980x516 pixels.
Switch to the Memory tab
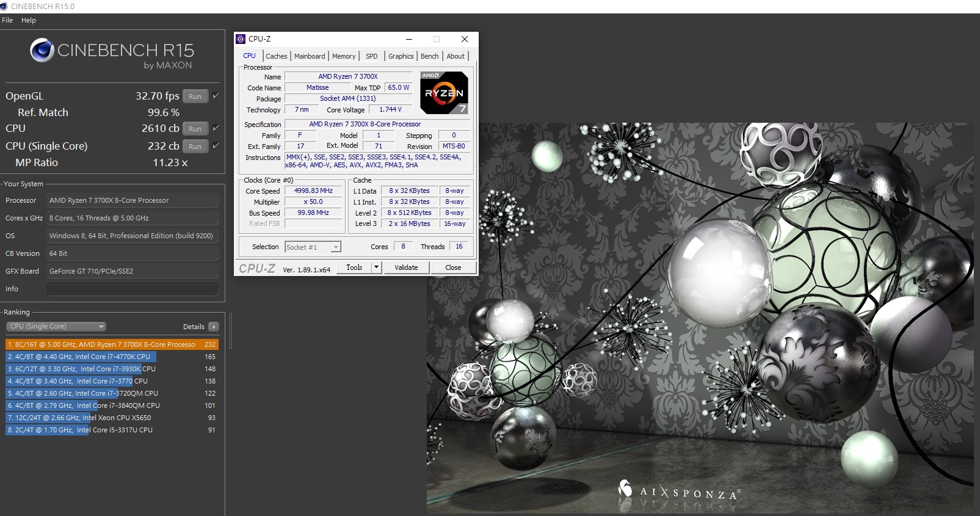(344, 56)
